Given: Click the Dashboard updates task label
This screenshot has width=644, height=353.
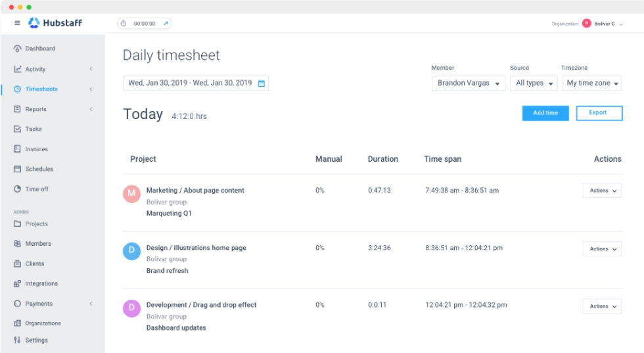Looking at the screenshot, I should coord(176,328).
